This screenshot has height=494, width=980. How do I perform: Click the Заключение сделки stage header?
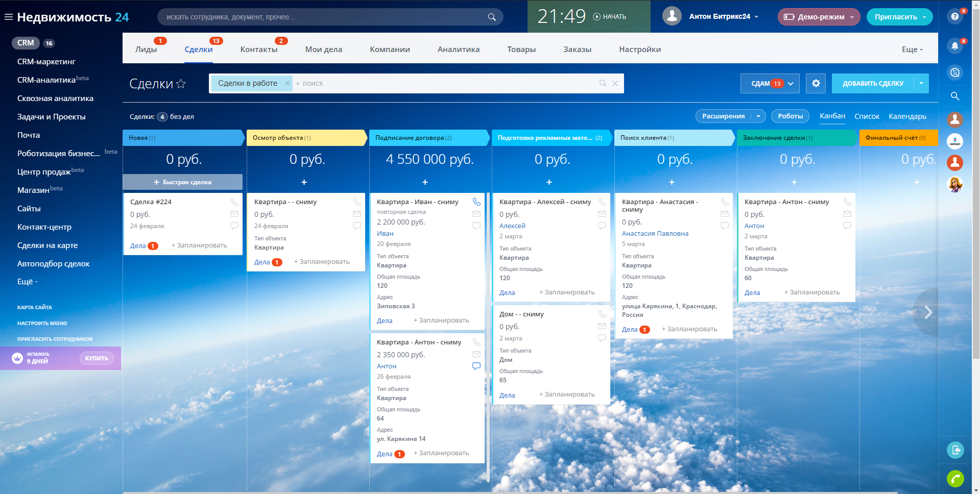[797, 138]
